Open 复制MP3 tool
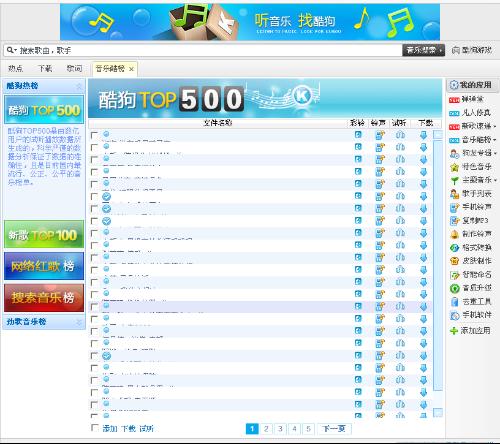Screen dimensions: 500x444 (469, 221)
